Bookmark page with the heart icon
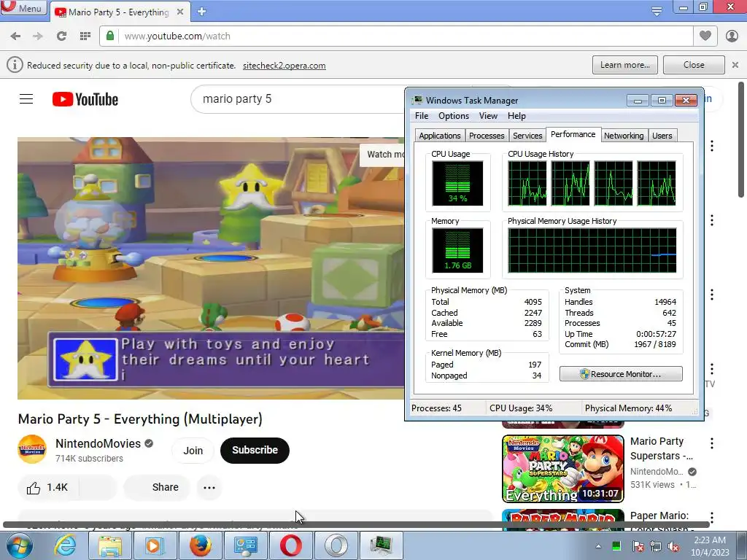747x560 pixels. pyautogui.click(x=705, y=36)
